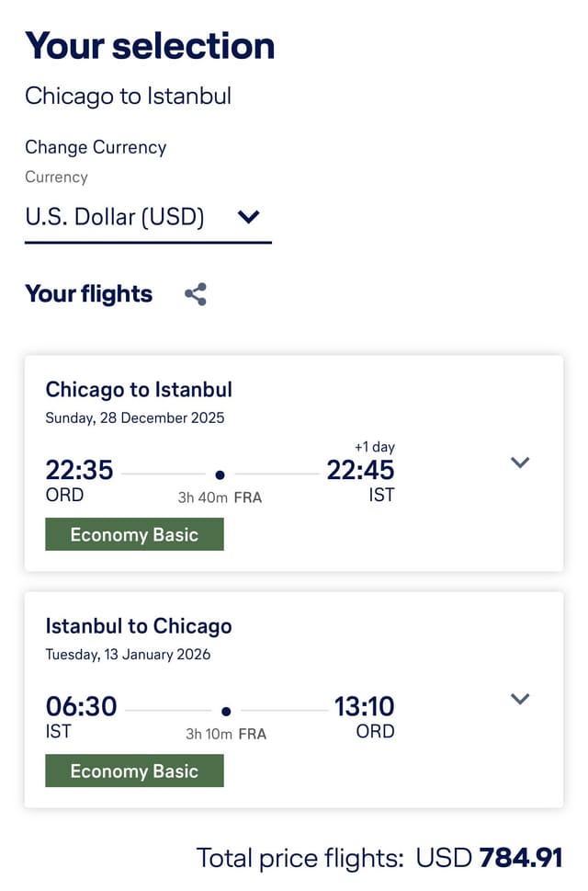This screenshot has height=891, width=588.
Task: Select the outbound stopover dot at FRA
Action: [x=220, y=474]
